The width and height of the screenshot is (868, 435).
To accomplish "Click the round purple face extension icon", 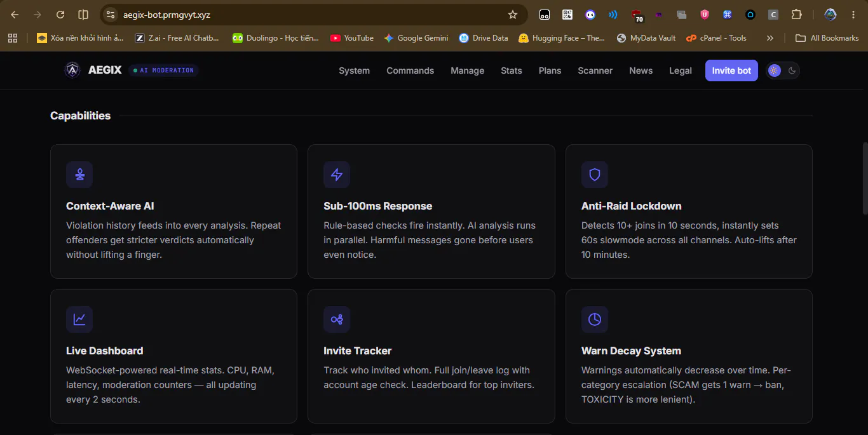I will click(590, 15).
